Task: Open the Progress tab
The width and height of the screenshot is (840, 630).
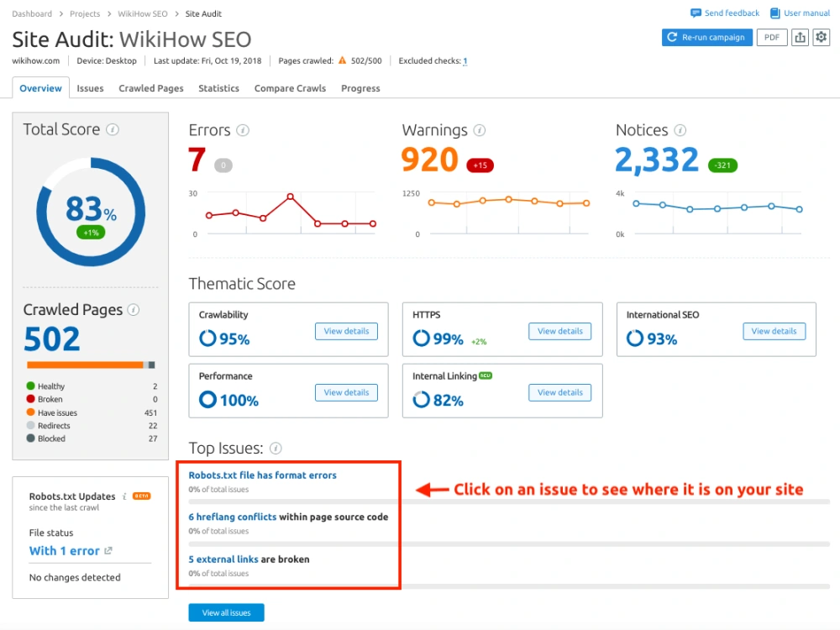Action: pyautogui.click(x=360, y=88)
